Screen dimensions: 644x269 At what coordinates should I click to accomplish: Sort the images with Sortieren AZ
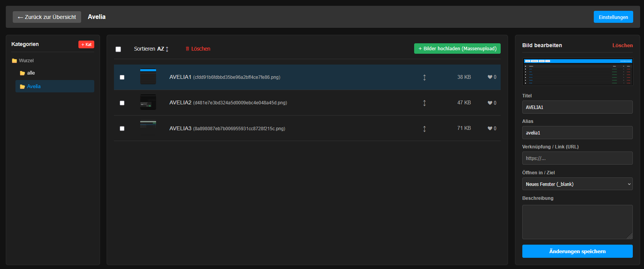(151, 49)
